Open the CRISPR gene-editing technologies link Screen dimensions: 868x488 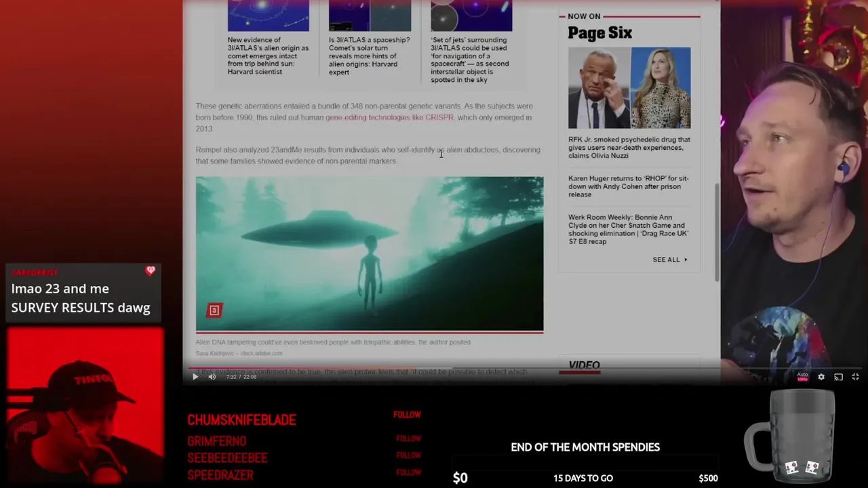[389, 117]
